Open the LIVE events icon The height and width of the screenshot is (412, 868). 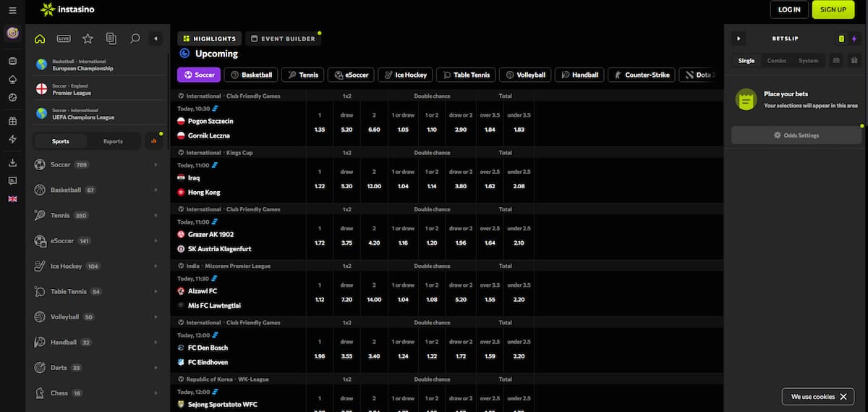[64, 38]
